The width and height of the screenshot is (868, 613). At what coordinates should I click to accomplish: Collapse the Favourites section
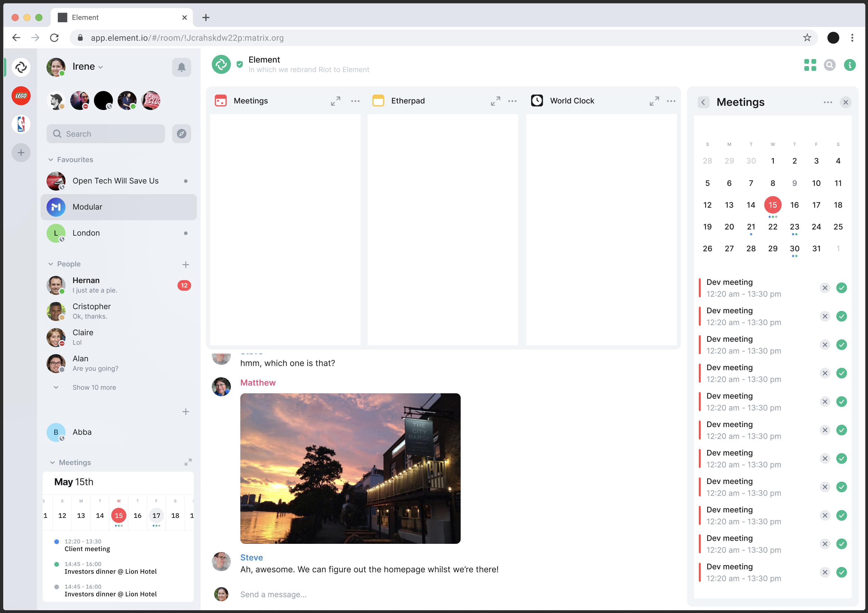click(52, 159)
